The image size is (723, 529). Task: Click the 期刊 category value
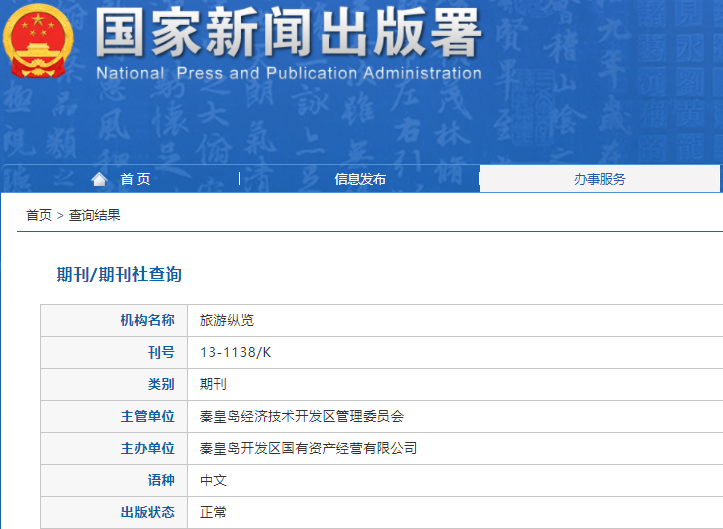213,384
